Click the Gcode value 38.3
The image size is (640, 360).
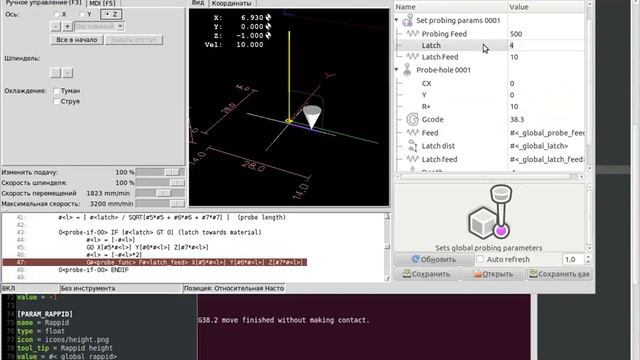pyautogui.click(x=517, y=119)
